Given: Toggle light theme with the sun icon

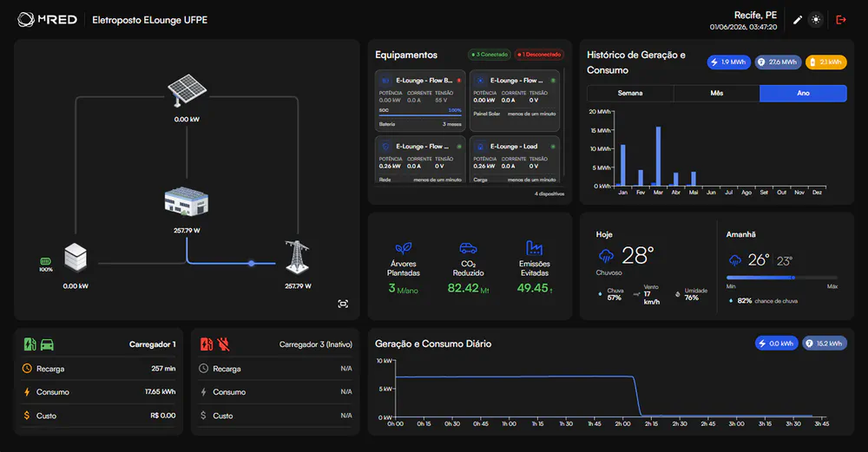Looking at the screenshot, I should pos(816,19).
